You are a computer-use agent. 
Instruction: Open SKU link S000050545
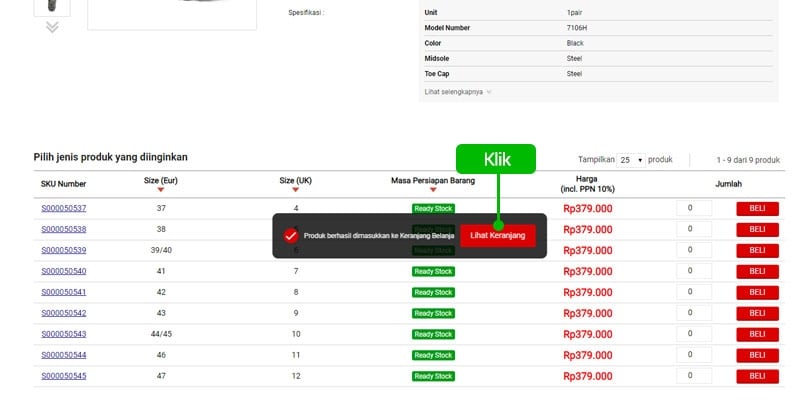64,376
